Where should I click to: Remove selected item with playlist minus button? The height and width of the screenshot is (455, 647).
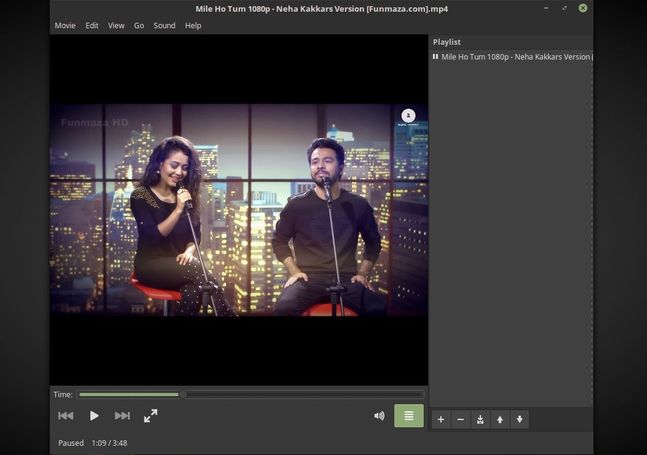click(x=460, y=420)
